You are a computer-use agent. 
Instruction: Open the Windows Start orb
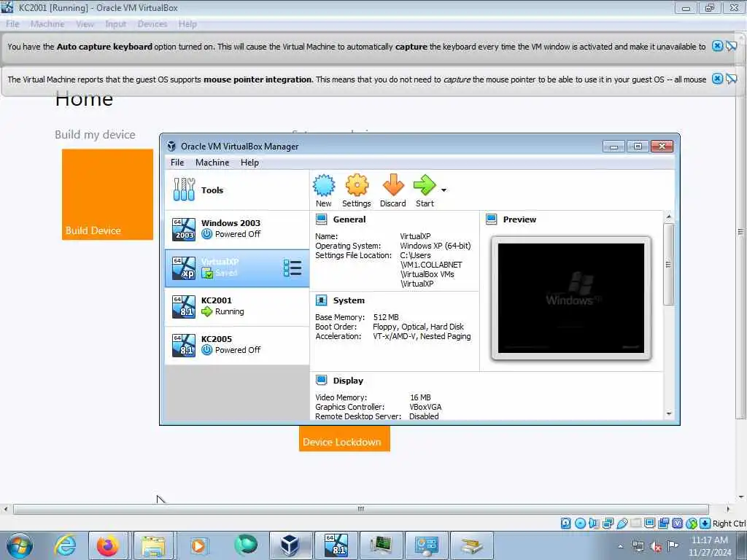20,545
